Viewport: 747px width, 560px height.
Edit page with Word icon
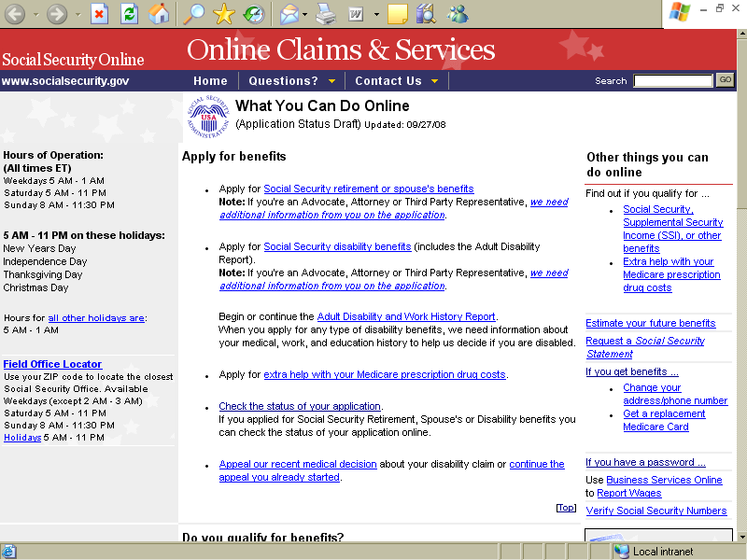pyautogui.click(x=356, y=14)
